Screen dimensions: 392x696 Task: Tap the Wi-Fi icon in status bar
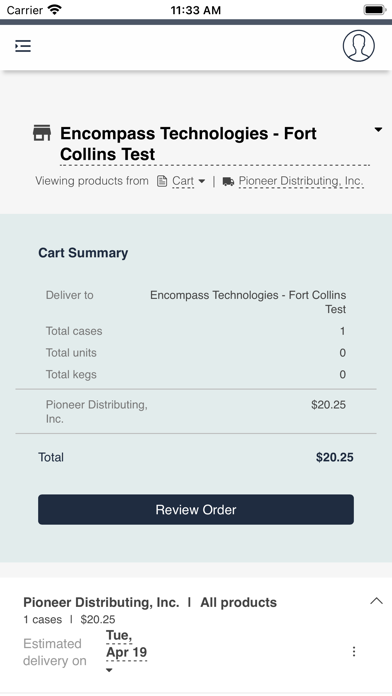[x=55, y=9]
